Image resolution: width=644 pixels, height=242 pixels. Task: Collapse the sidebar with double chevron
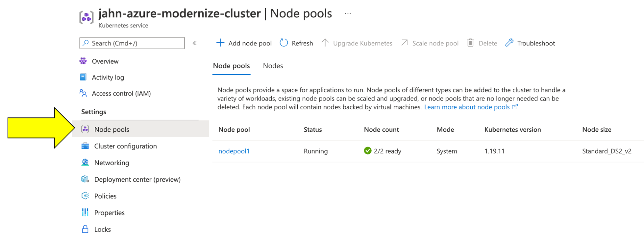[x=194, y=43]
